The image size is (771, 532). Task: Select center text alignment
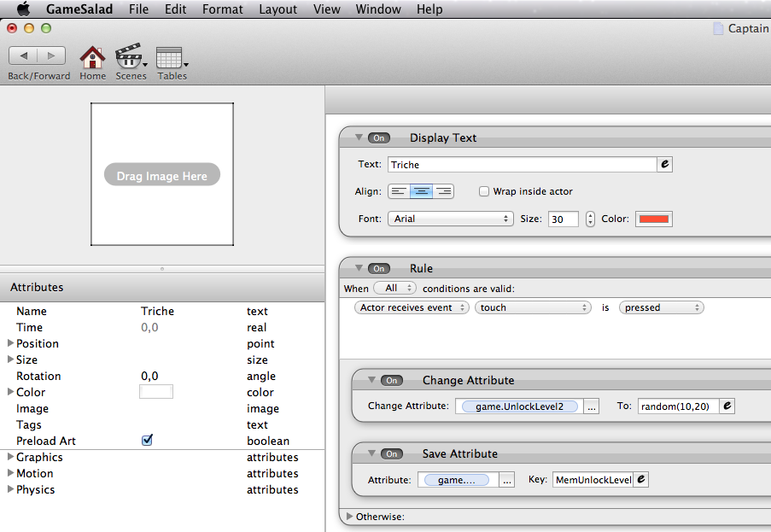pyautogui.click(x=421, y=191)
